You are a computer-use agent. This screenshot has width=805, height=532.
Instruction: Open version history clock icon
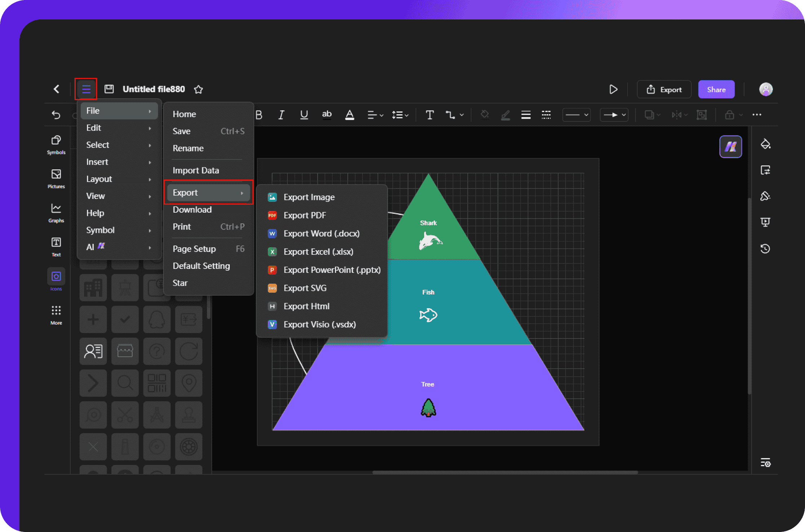tap(765, 249)
